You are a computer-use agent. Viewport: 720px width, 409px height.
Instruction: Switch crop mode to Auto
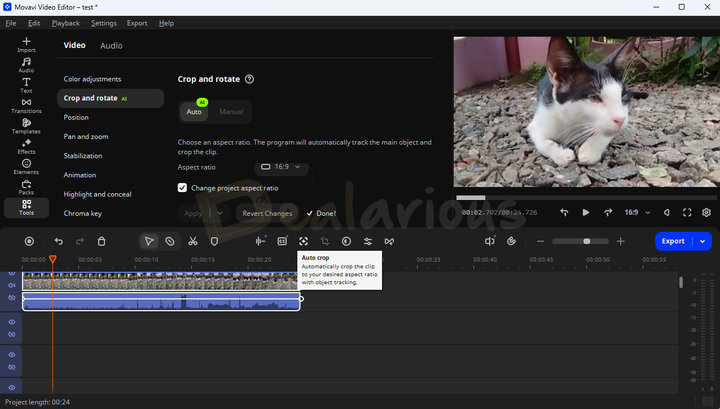tap(194, 112)
